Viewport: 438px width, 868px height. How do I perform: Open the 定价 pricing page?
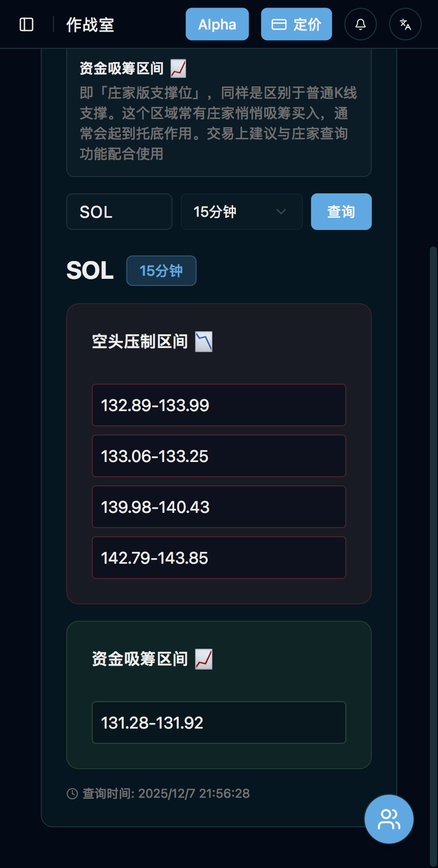296,24
